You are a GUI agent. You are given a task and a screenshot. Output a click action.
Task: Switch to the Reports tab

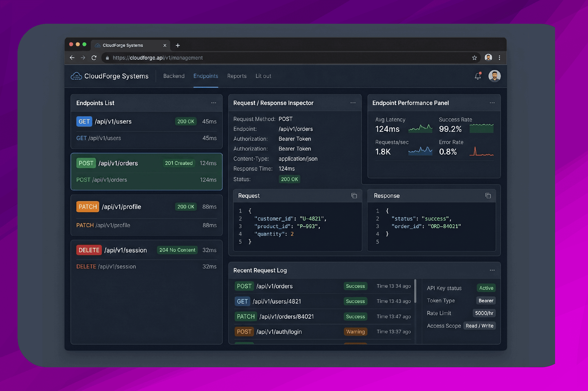click(x=237, y=76)
